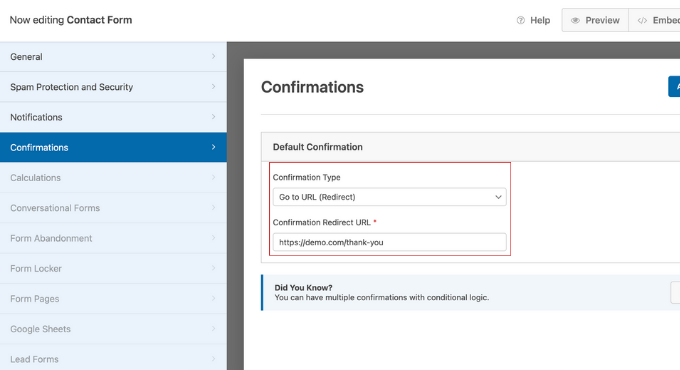Click the Confirmation Redirect URL label
This screenshot has height=370, width=680.
coord(322,222)
